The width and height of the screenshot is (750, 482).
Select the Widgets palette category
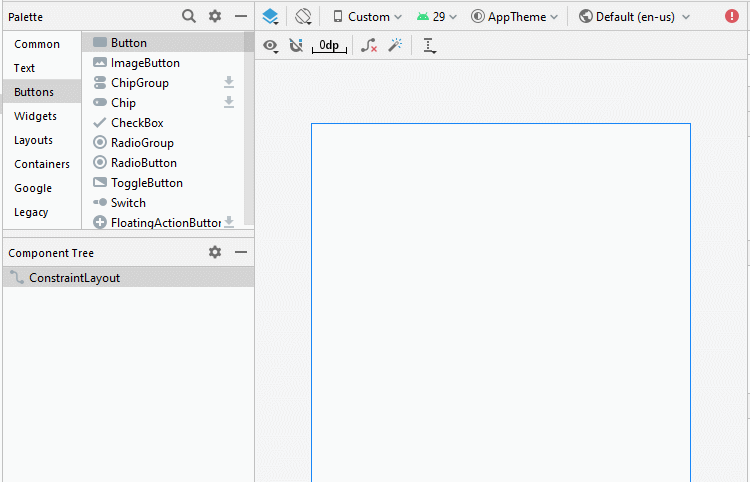[35, 116]
